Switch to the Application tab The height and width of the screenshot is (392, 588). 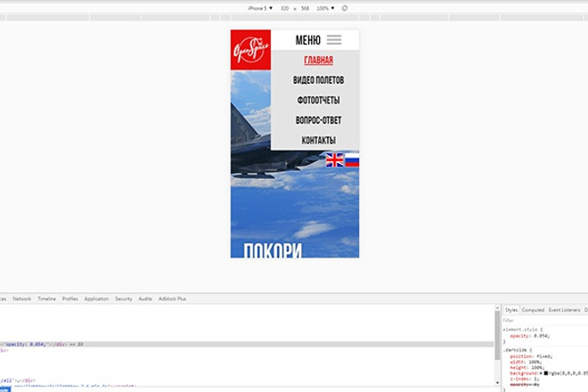(x=96, y=299)
